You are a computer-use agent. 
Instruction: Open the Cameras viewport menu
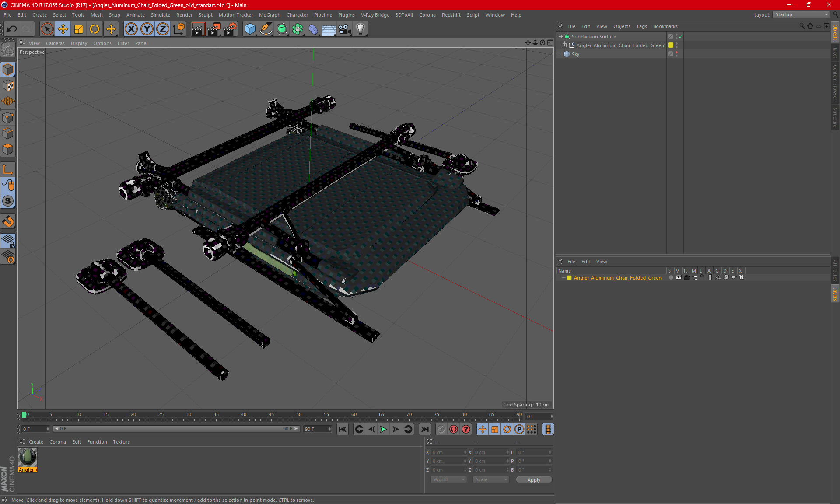[55, 43]
